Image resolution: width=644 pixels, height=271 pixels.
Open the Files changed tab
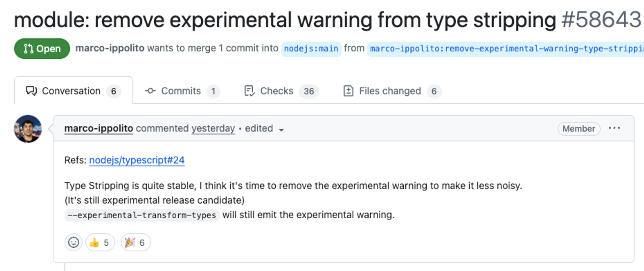point(392,91)
